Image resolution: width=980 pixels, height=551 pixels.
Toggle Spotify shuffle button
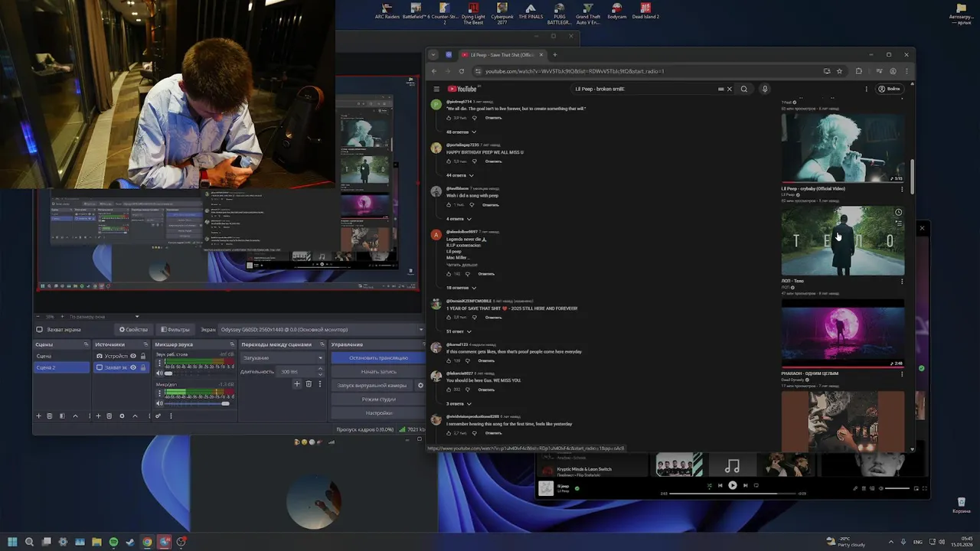(709, 485)
